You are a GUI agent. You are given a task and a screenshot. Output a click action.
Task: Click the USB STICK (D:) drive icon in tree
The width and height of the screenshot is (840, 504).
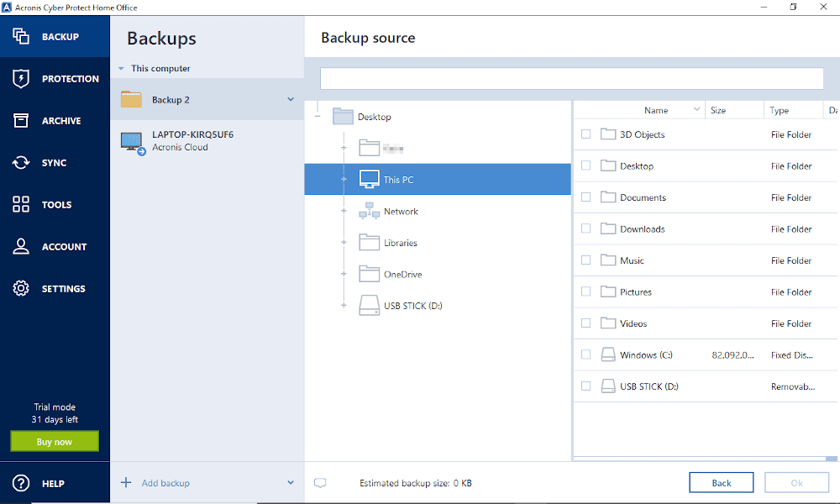click(369, 305)
